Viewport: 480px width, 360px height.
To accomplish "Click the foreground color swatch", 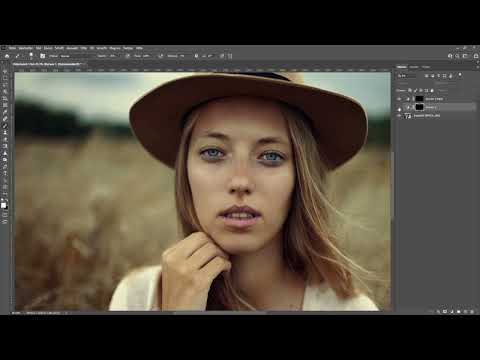I will 3,205.
